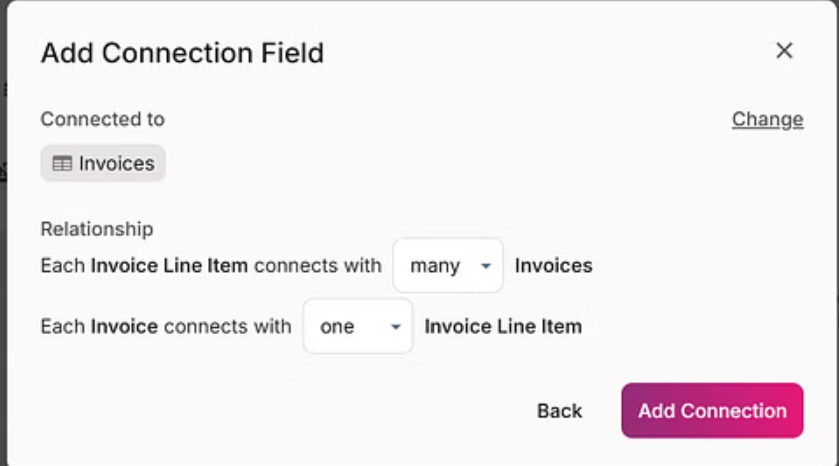The height and width of the screenshot is (466, 839).
Task: Click the Change link
Action: point(767,119)
